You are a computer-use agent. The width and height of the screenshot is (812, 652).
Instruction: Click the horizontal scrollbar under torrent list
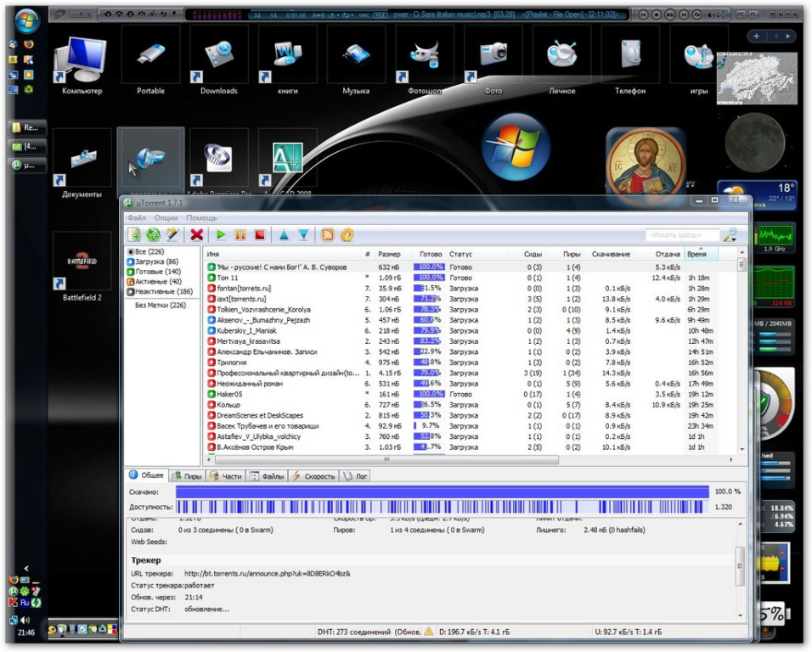coord(386,459)
